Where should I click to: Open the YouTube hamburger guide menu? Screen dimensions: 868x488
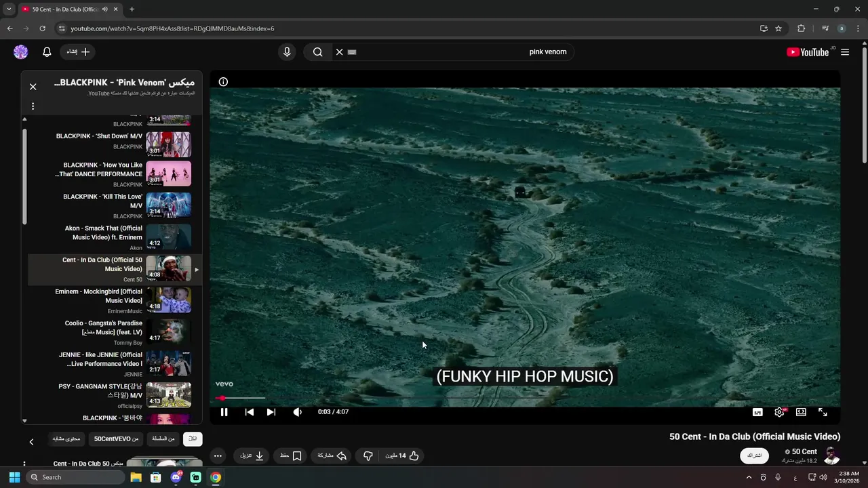(x=845, y=52)
